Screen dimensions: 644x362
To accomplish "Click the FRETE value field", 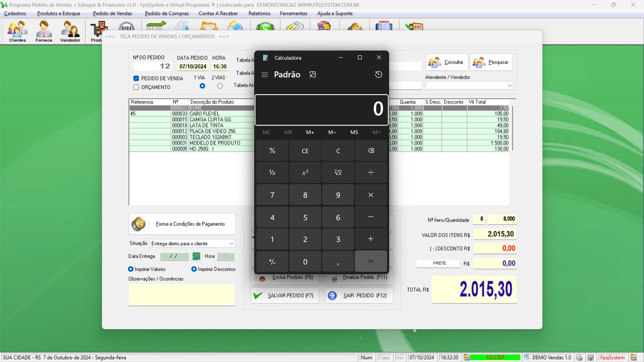I will click(495, 263).
